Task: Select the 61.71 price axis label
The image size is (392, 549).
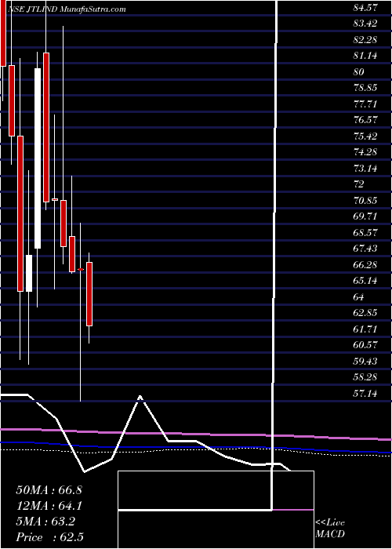Action: pos(365,329)
